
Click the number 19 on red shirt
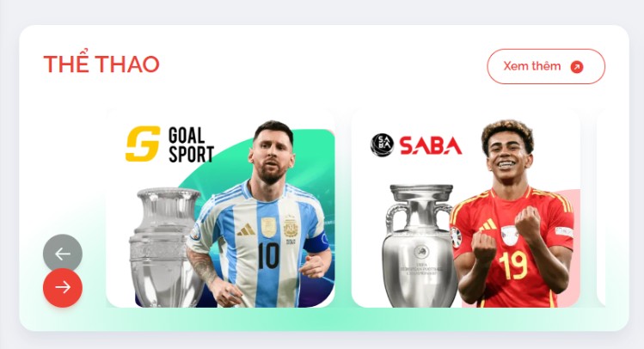point(513,266)
